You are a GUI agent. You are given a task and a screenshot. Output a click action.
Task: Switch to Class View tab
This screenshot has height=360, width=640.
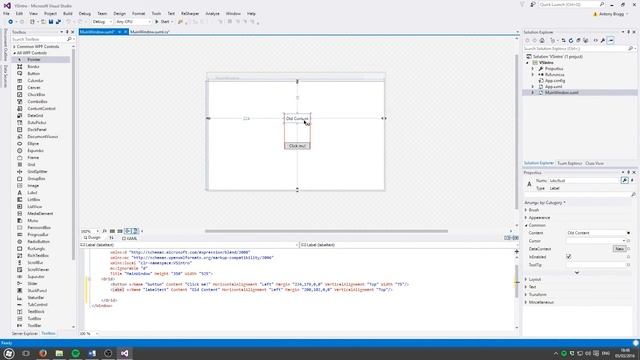pos(594,163)
